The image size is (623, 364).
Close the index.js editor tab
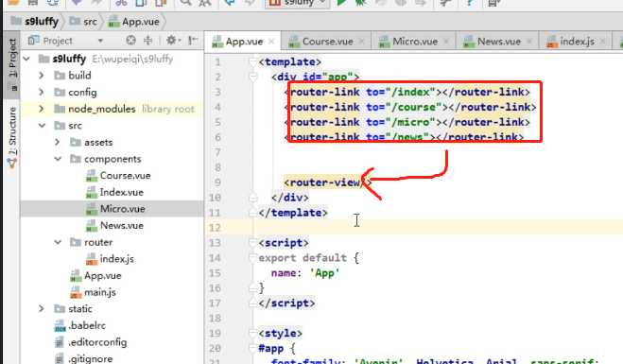click(603, 42)
